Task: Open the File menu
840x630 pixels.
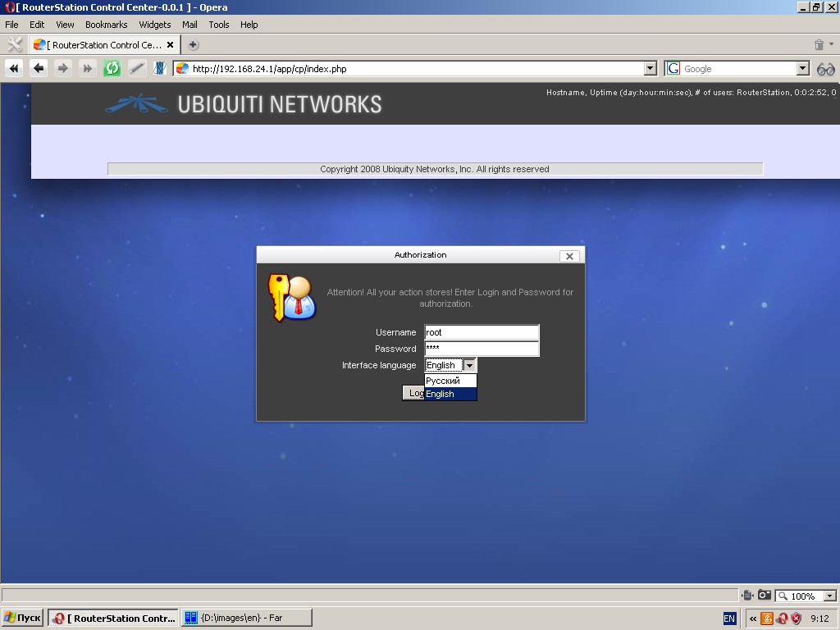Action: 11,25
